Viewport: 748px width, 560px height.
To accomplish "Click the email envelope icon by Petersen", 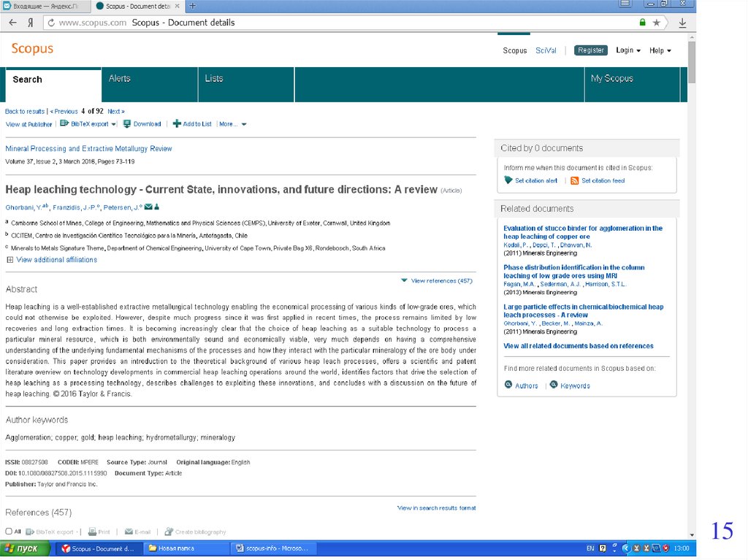I will (x=148, y=207).
